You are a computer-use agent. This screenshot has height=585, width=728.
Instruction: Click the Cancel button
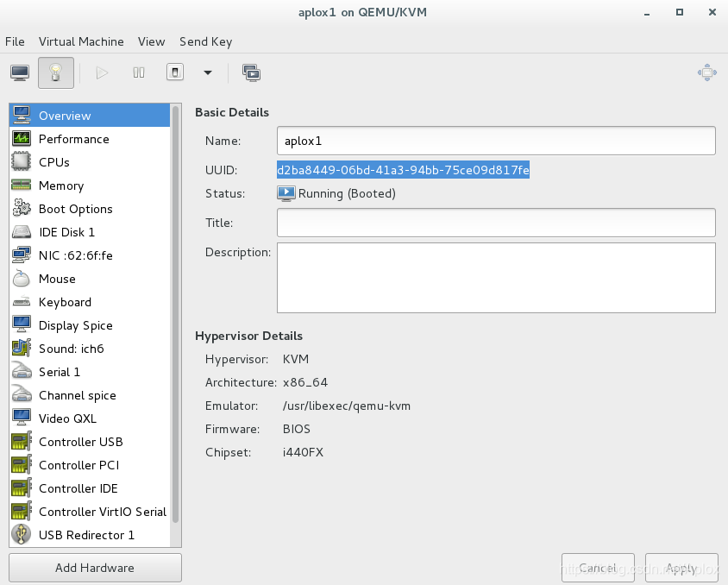598,568
